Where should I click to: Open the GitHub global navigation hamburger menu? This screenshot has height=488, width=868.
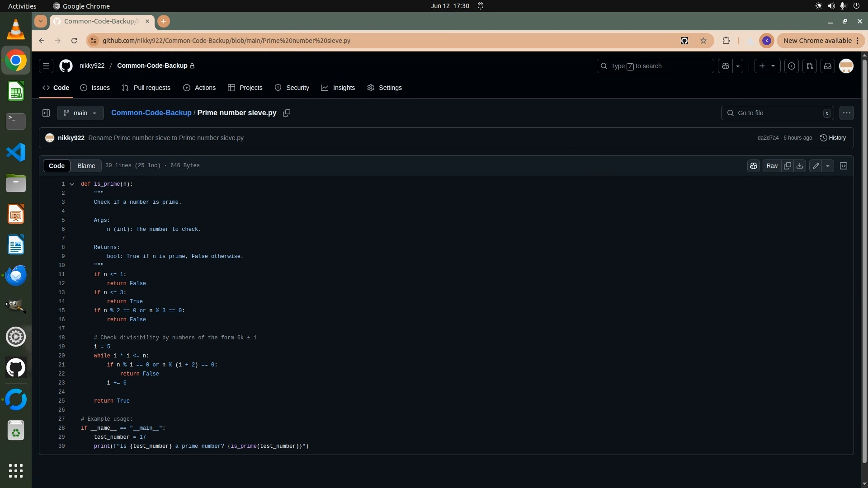pos(46,66)
